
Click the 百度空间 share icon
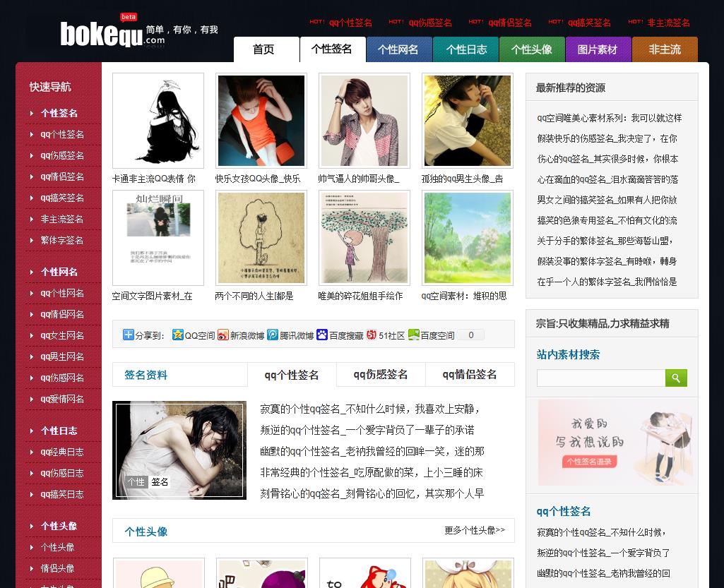(x=414, y=335)
